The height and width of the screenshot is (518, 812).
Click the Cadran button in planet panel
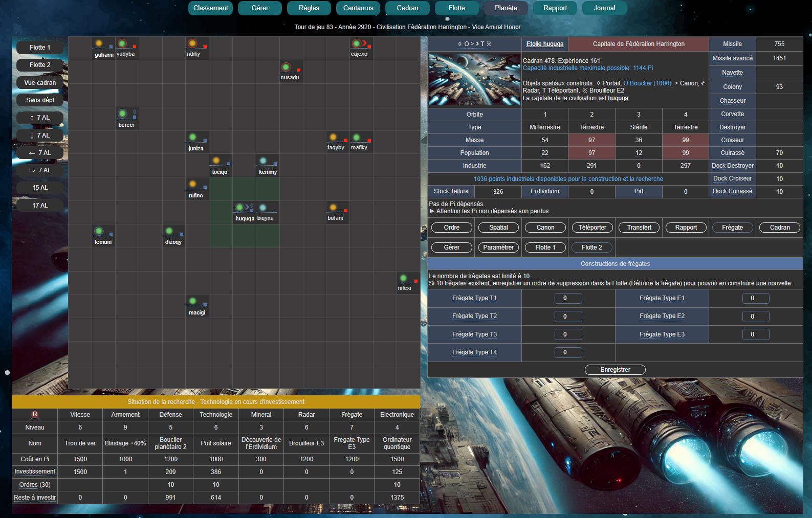[x=780, y=228]
